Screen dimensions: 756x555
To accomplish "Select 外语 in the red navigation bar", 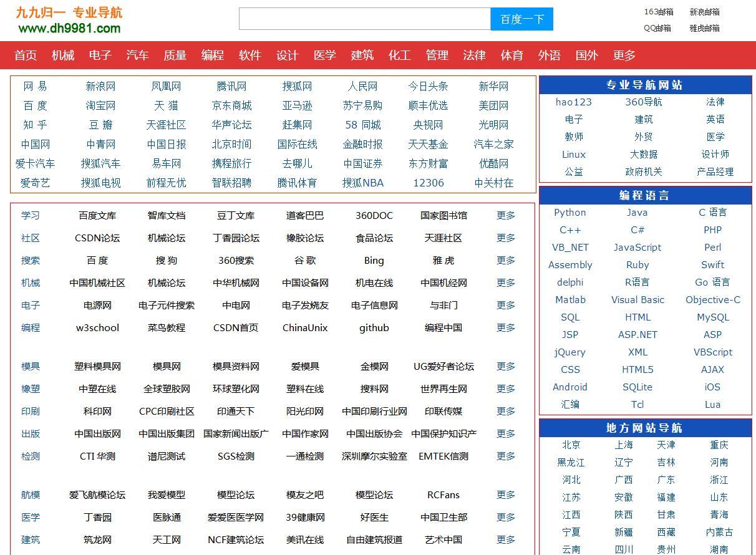I will 550,55.
